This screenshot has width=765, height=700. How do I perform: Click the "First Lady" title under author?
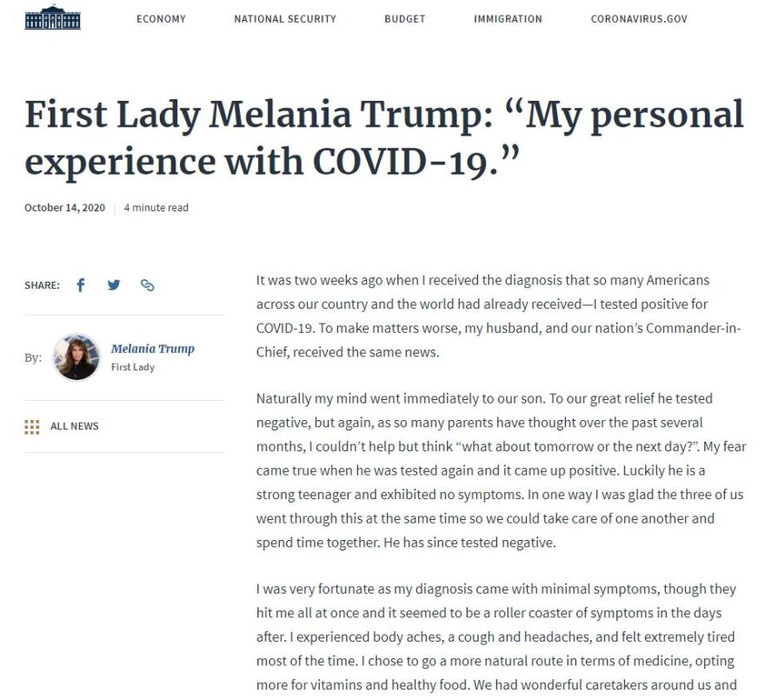tap(133, 367)
